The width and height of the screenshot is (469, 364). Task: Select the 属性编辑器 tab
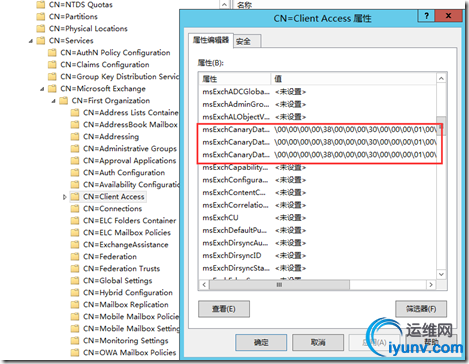211,40
